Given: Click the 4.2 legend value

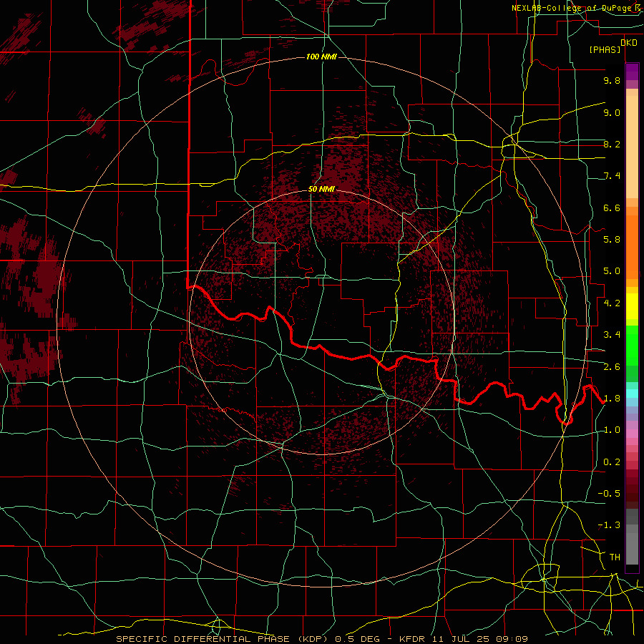Looking at the screenshot, I should (x=612, y=303).
